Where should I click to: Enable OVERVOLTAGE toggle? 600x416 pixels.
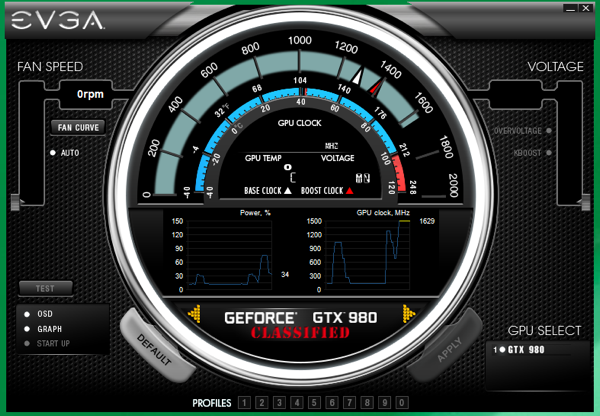coord(549,131)
